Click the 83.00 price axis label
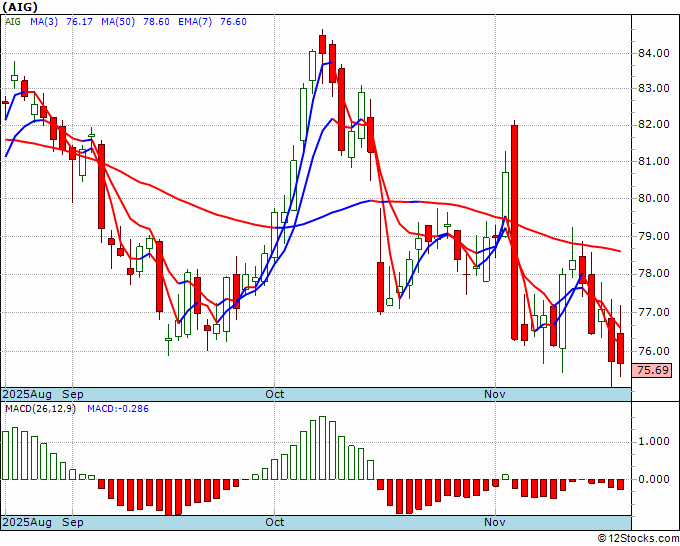The height and width of the screenshot is (546, 680). (x=654, y=88)
